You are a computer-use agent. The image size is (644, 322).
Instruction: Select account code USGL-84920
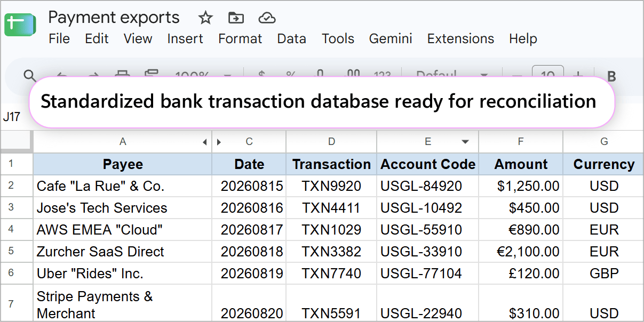coord(428,186)
